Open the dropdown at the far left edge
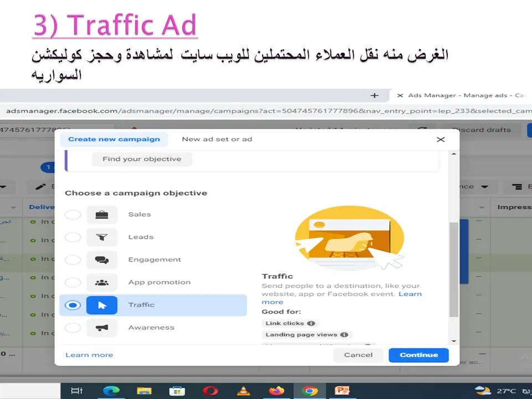The width and height of the screenshot is (532, 399). click(3, 187)
